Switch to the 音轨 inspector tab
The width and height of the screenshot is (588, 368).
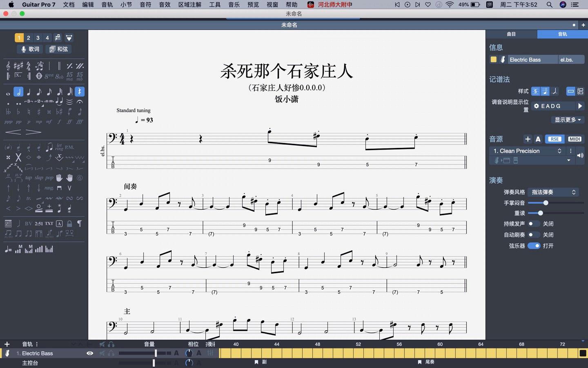(x=562, y=34)
